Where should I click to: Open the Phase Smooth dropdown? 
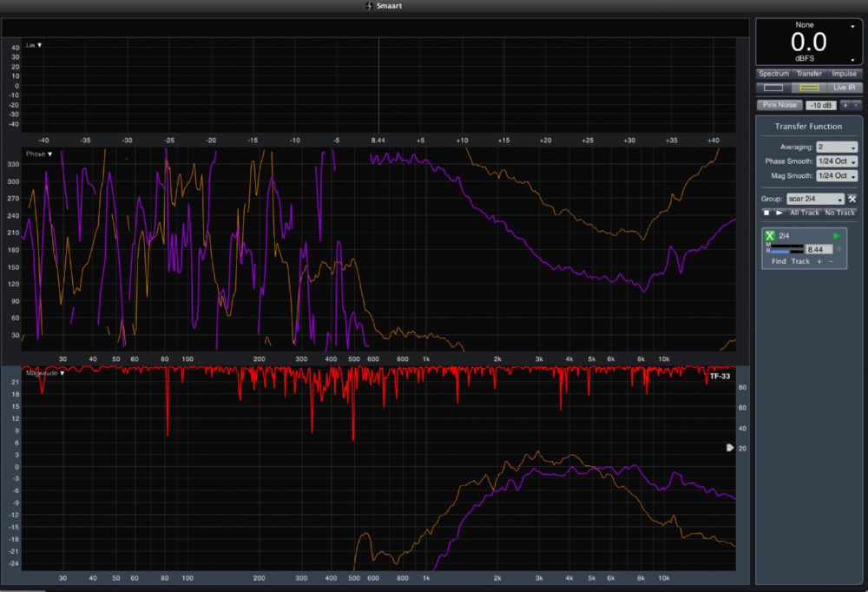click(837, 161)
